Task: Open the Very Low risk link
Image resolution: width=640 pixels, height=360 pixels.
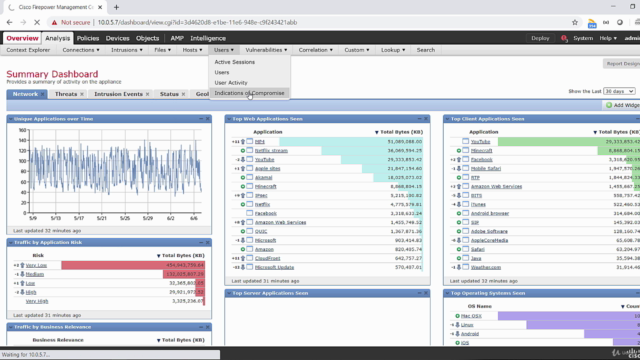Action: [36, 265]
